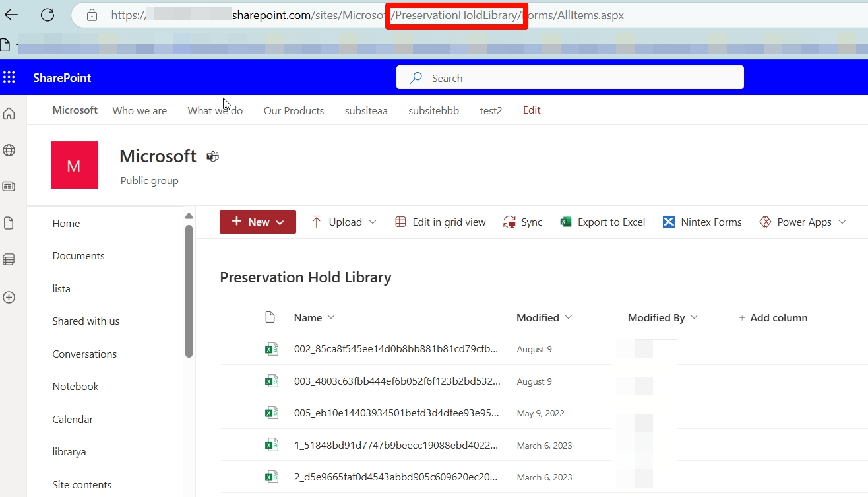Open Our Products navigation tab
This screenshot has height=497, width=868.
click(x=294, y=110)
